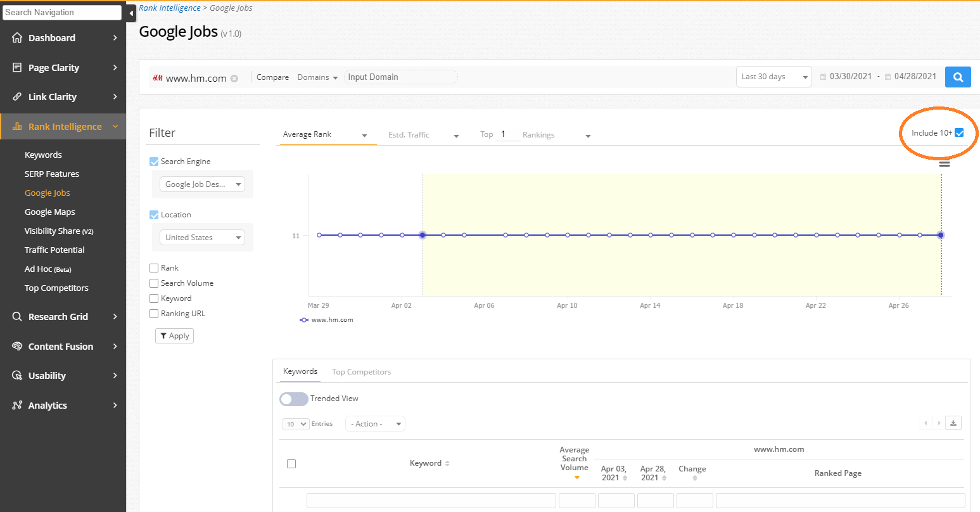
Task: Click the Dashboard home icon
Action: coord(17,38)
